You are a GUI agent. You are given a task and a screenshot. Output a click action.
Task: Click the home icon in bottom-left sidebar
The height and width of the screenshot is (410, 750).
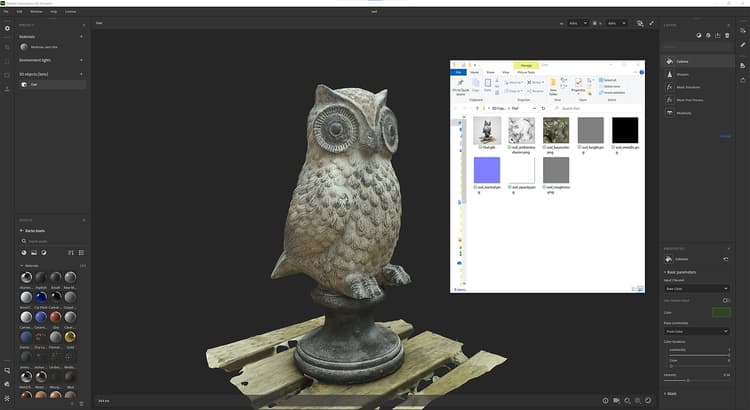point(7,384)
